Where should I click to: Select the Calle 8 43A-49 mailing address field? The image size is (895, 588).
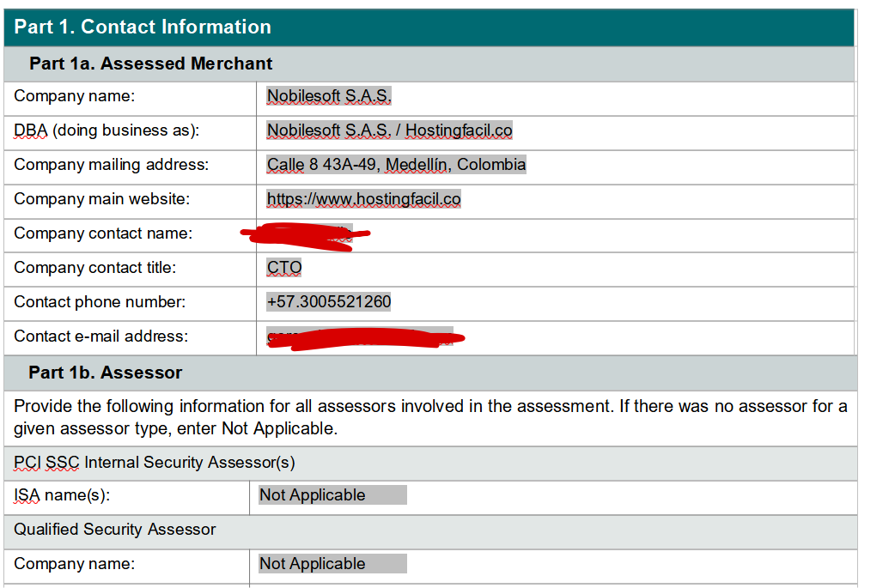tap(396, 165)
